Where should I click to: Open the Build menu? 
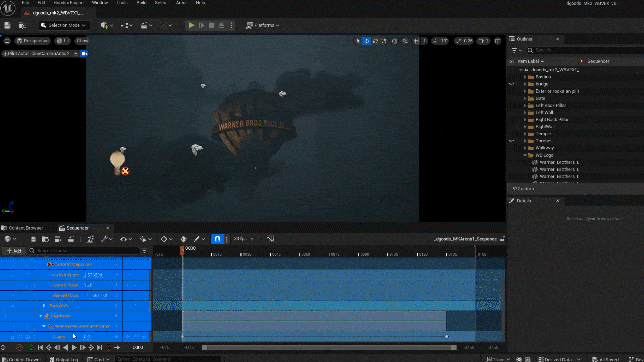tap(141, 3)
